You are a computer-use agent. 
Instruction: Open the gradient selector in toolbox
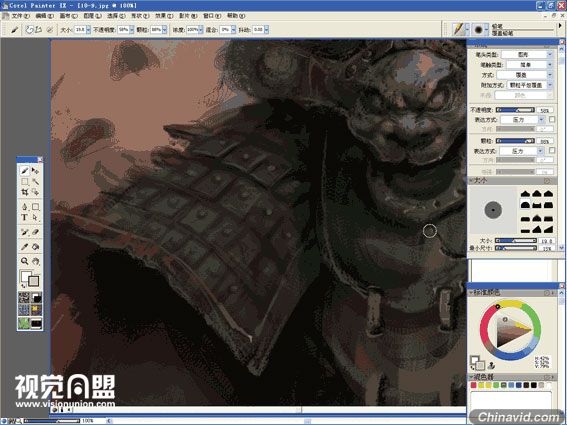click(36, 298)
